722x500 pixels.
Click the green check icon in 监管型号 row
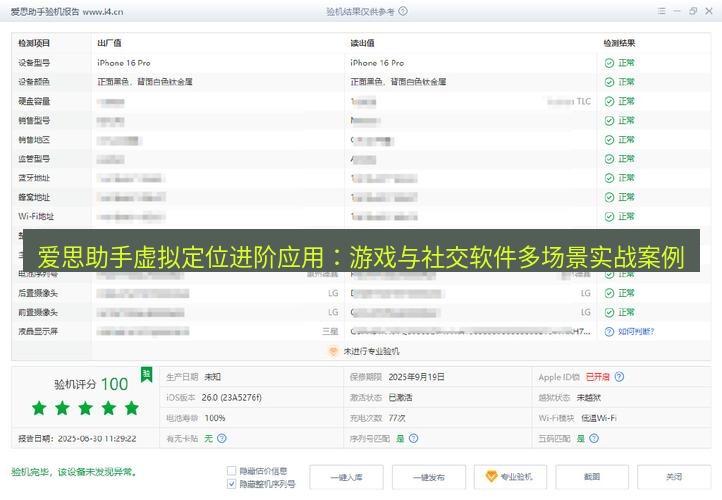pos(609,159)
